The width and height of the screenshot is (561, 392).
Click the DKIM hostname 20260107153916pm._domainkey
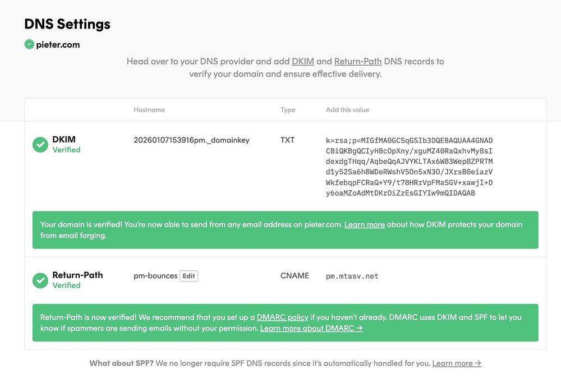point(191,140)
